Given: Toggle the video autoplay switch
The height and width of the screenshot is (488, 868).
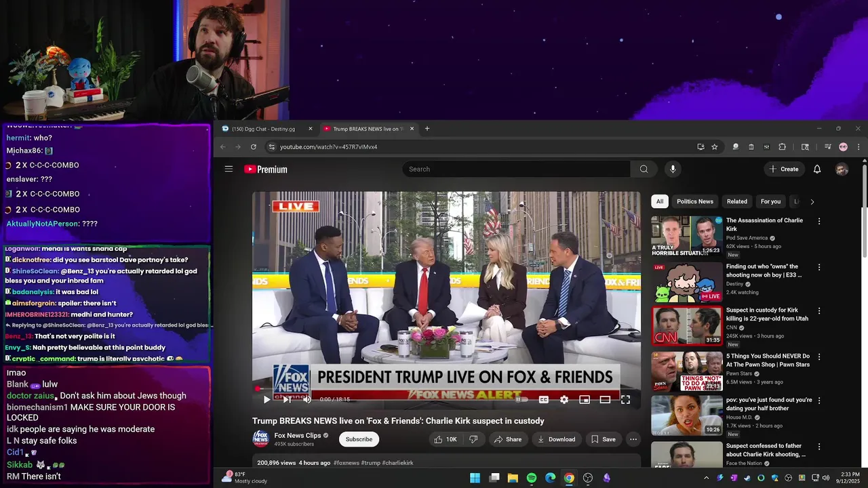Looking at the screenshot, I should coord(521,400).
